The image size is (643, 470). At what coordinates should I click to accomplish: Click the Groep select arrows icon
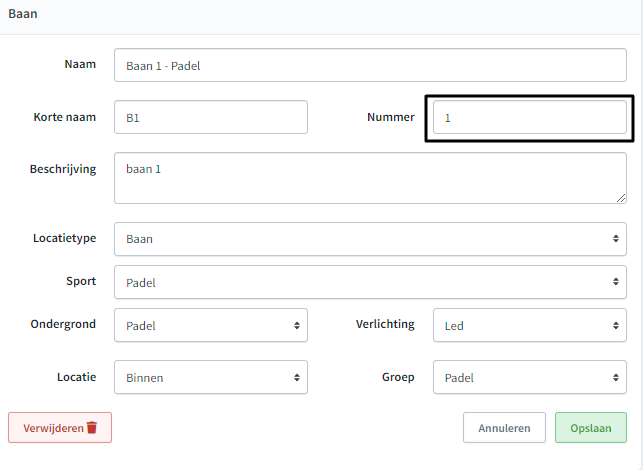coord(616,378)
